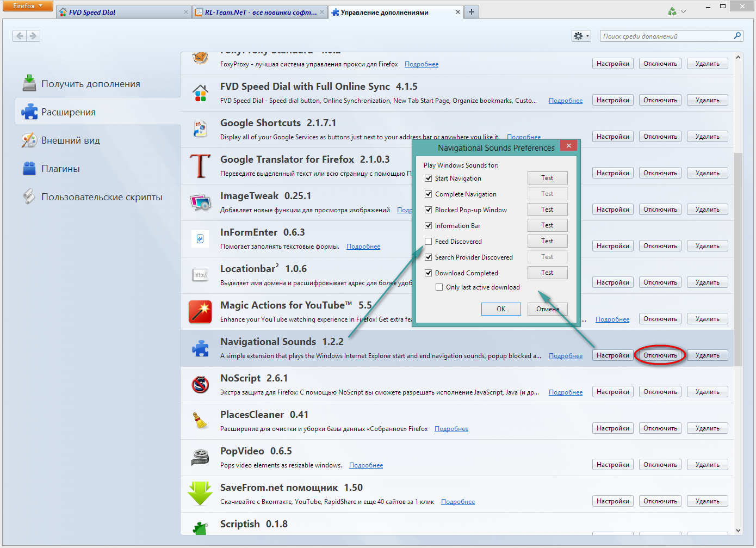
Task: Open the Получить дополнения section
Action: 97,83
